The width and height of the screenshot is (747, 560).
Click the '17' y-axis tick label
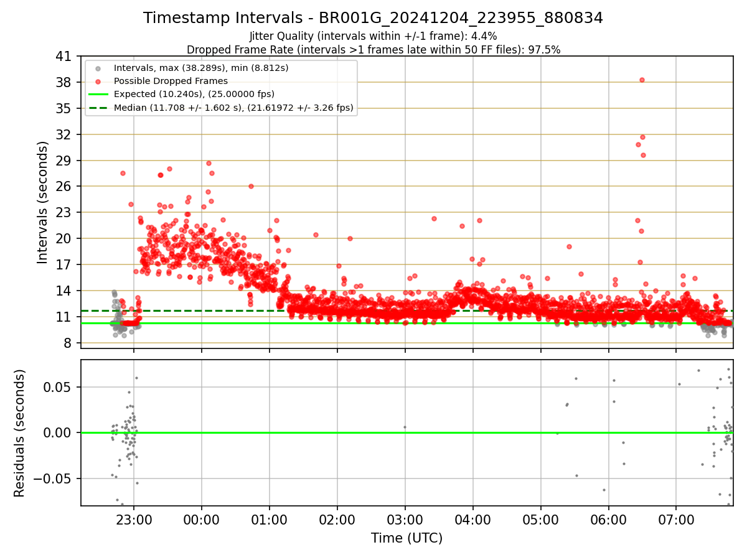[63, 265]
